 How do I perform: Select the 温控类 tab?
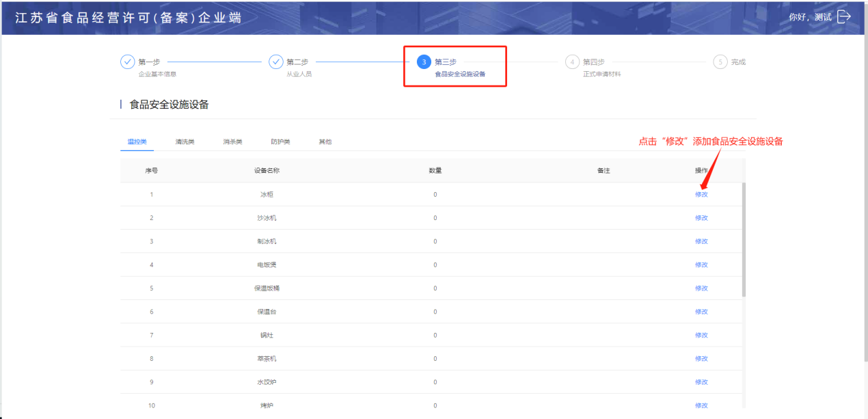(x=137, y=142)
